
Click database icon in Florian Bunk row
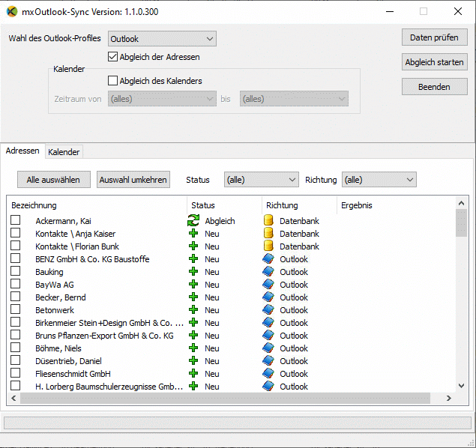click(x=268, y=246)
